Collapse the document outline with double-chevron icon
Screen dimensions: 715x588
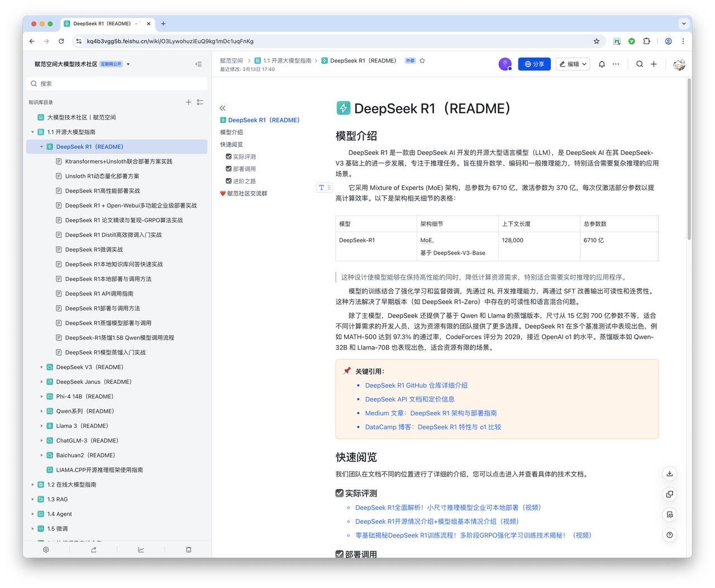point(222,108)
